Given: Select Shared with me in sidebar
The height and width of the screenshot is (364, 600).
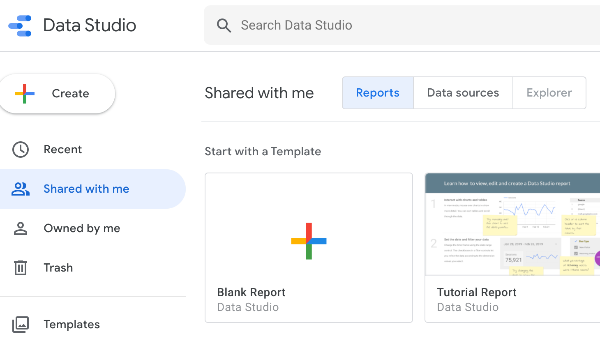Looking at the screenshot, I should 93,189.
